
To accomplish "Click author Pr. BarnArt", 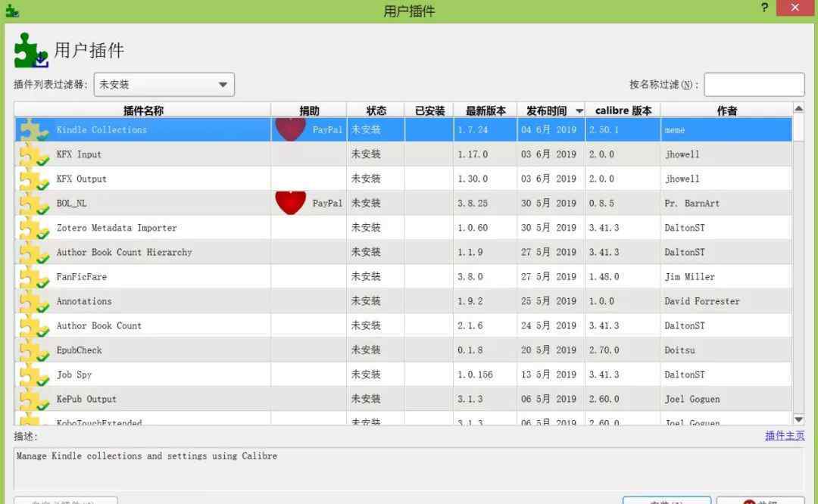I will click(692, 204).
